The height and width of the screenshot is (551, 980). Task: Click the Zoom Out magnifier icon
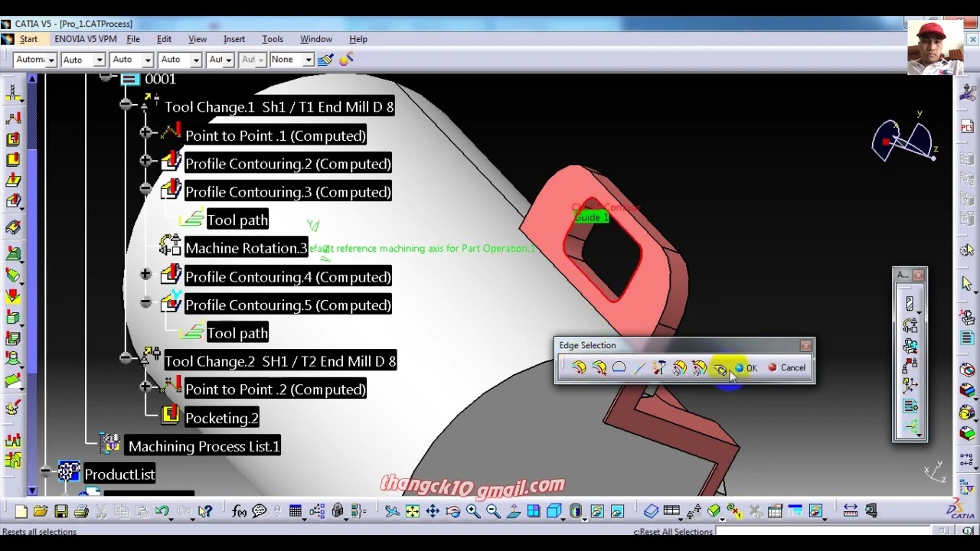(493, 511)
